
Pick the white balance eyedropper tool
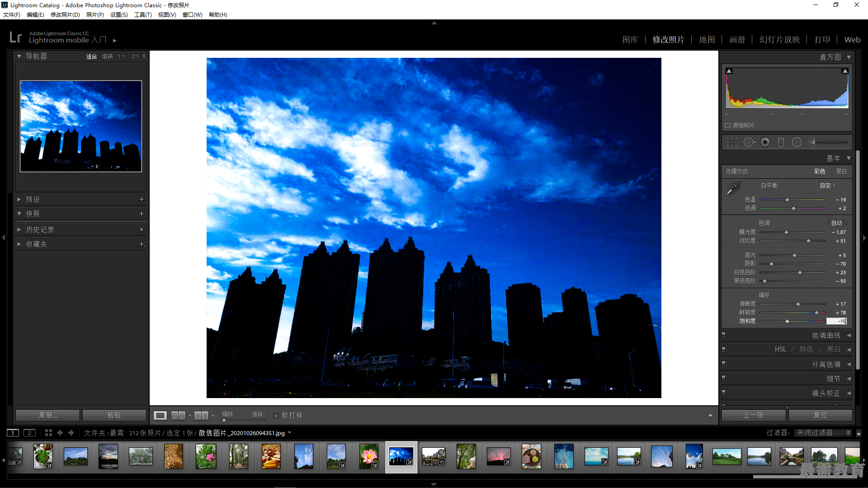tap(733, 188)
